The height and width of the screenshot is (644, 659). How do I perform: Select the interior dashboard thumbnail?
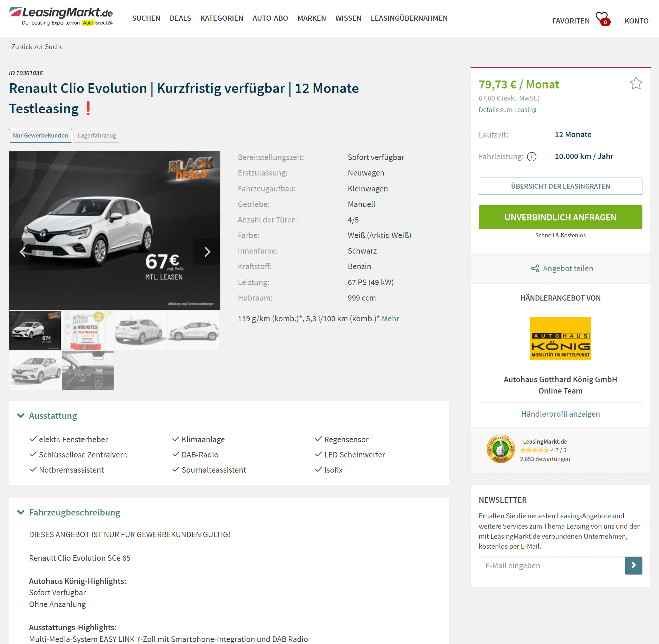[88, 370]
